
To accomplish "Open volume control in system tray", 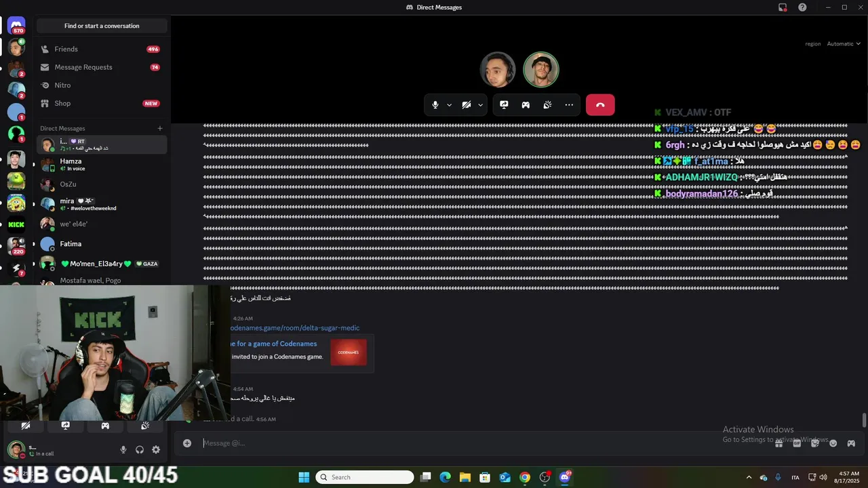I will pyautogui.click(x=823, y=477).
